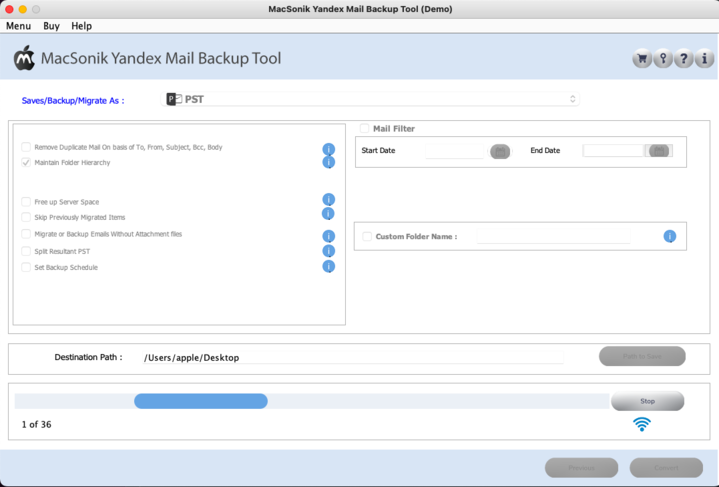
Task: Enable Split Resultant PST checkbox
Action: pos(26,251)
